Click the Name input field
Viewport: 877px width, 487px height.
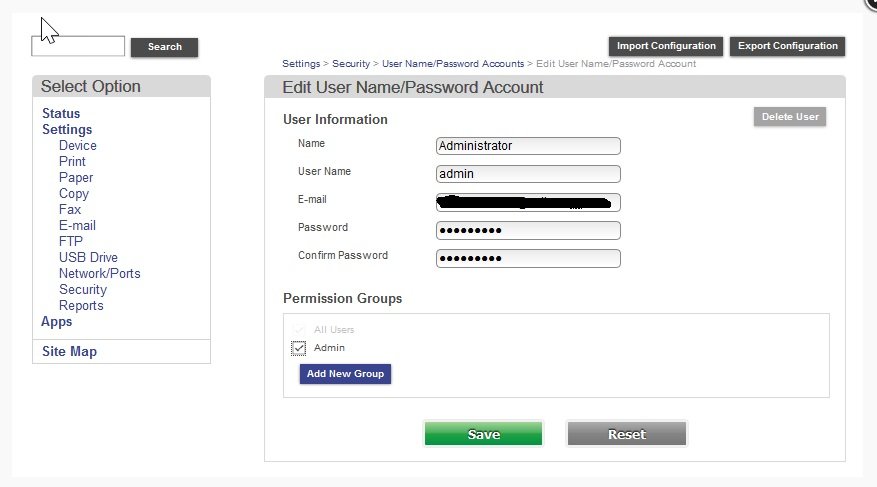point(528,146)
